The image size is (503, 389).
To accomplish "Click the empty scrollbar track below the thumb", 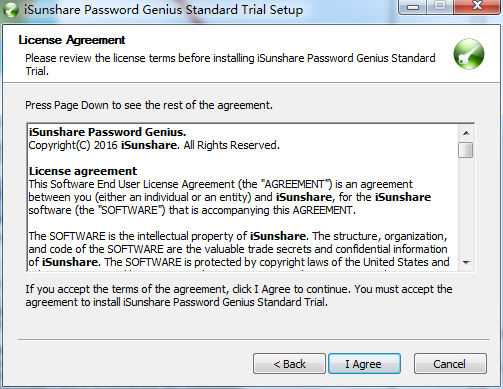I will click(x=466, y=207).
